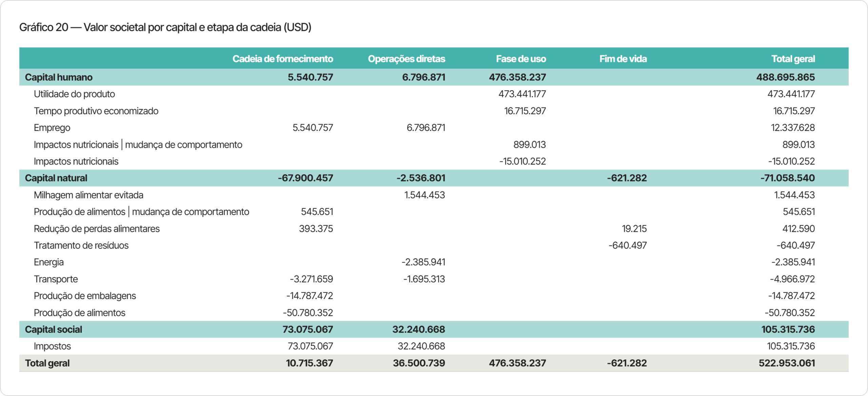868x396 pixels.
Task: Click the Capital humano row label
Action: click(59, 77)
